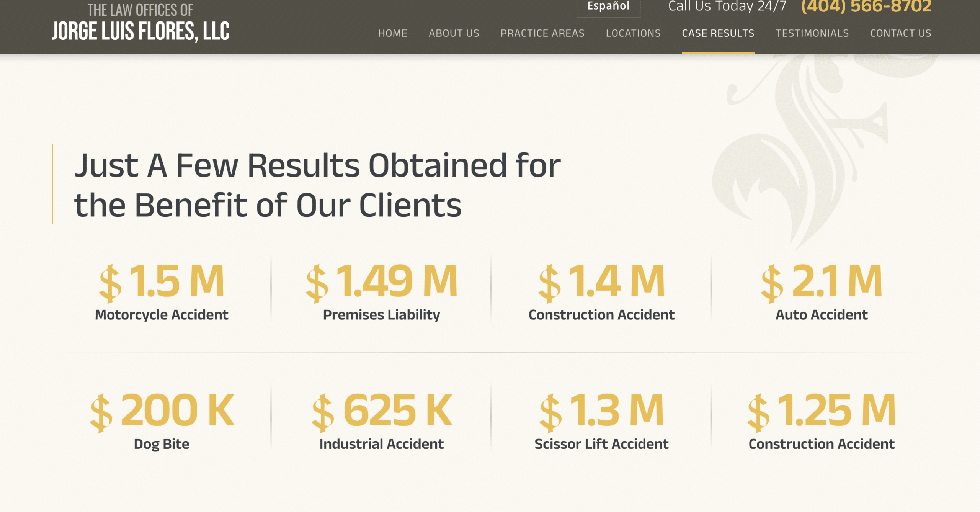Open the Practice Areas menu
This screenshot has width=980, height=512.
point(542,33)
